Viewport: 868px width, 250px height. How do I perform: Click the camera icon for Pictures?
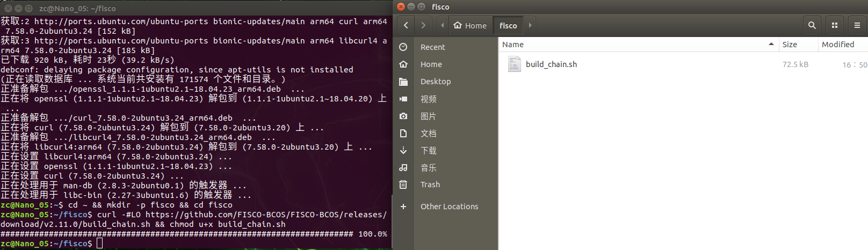click(x=403, y=116)
